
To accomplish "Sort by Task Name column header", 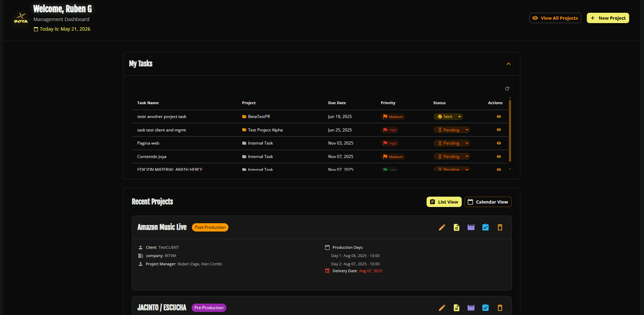I will [x=148, y=103].
